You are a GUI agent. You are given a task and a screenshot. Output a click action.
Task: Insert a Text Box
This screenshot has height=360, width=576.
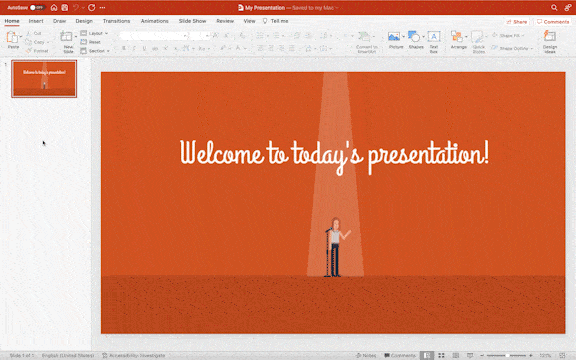pos(434,42)
